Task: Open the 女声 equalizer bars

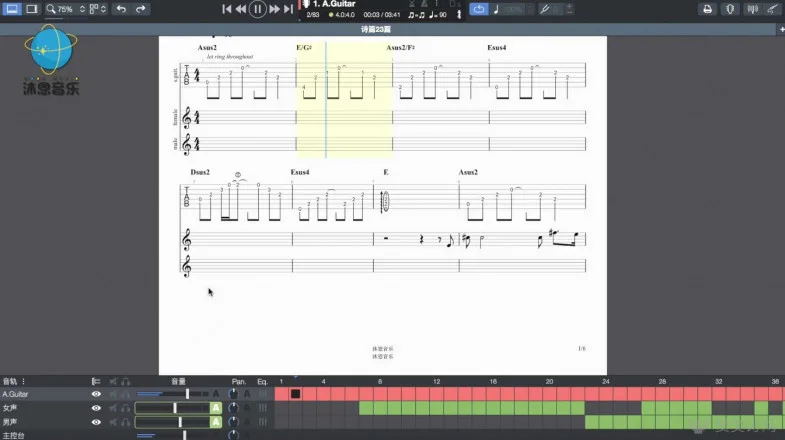Action: 262,408
